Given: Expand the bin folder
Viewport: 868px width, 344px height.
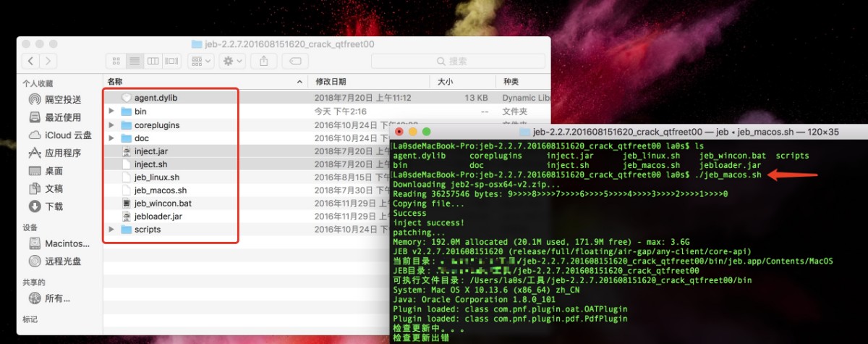Looking at the screenshot, I should (111, 112).
